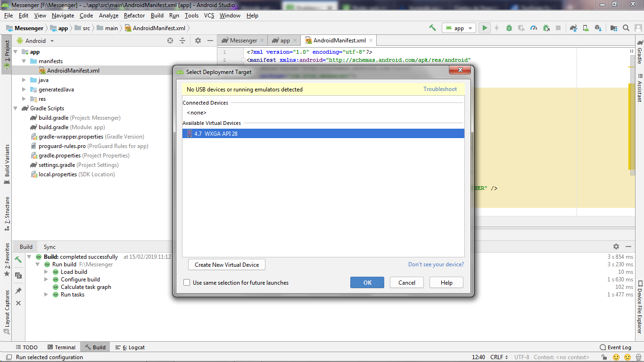Enable Use same selection for future launches

tap(187, 282)
